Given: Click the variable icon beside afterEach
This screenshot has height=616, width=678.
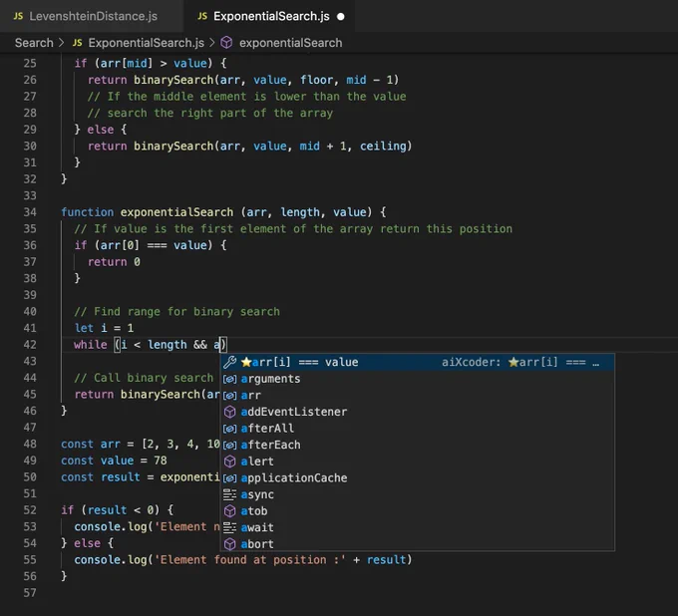Looking at the screenshot, I should tap(229, 445).
